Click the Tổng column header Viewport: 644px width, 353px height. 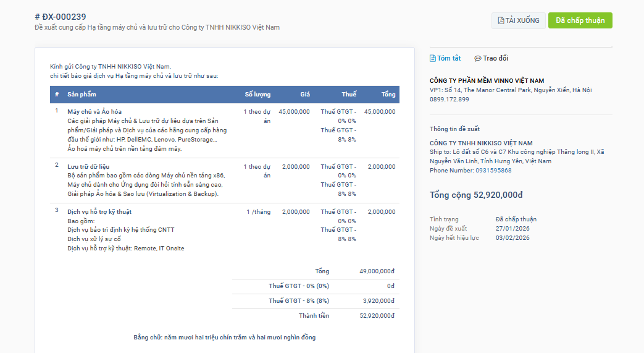[388, 94]
